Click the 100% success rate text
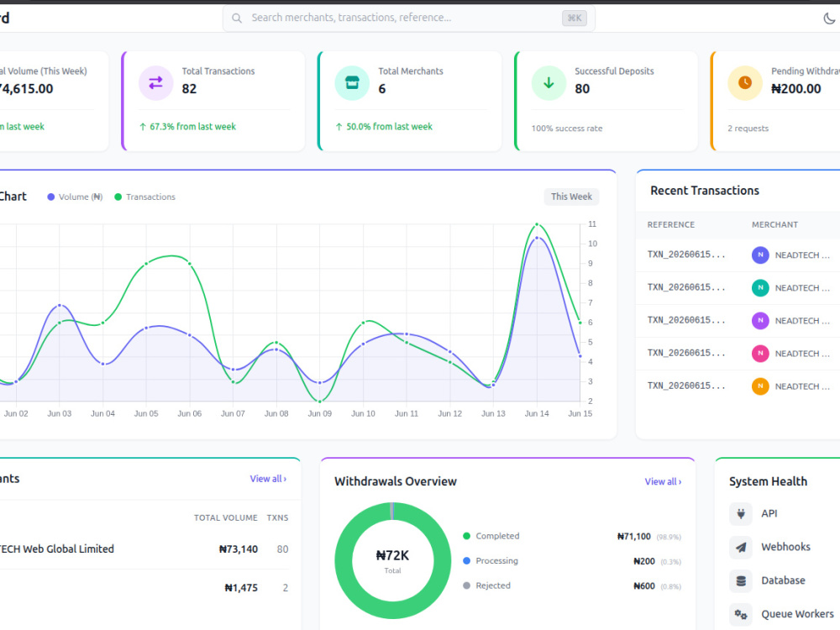This screenshot has height=630, width=840. [x=567, y=129]
